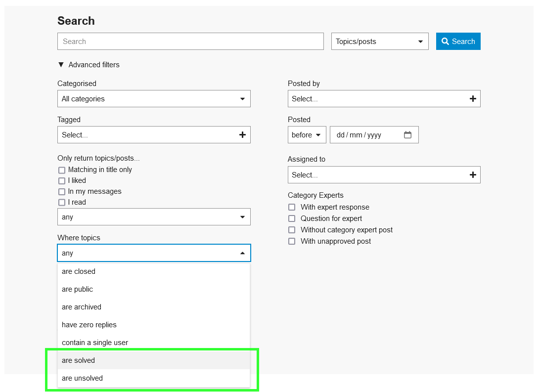
Task: Tick With unapproved post checkbox
Action: coord(292,241)
